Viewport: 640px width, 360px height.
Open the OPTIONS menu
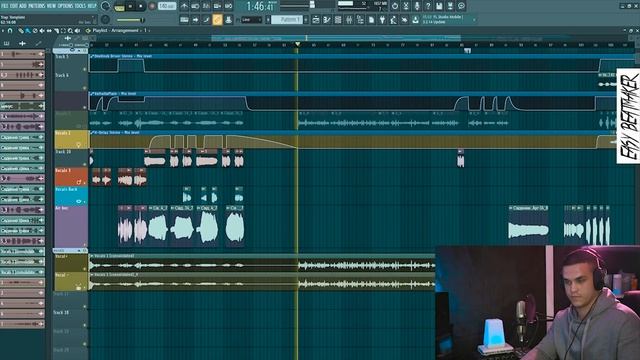point(65,6)
